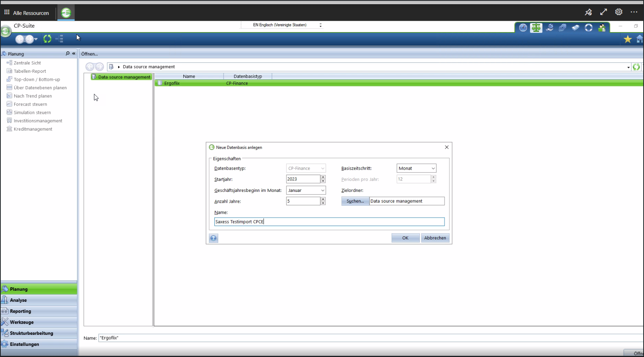
Task: Open the Reporting section
Action: pyautogui.click(x=38, y=311)
